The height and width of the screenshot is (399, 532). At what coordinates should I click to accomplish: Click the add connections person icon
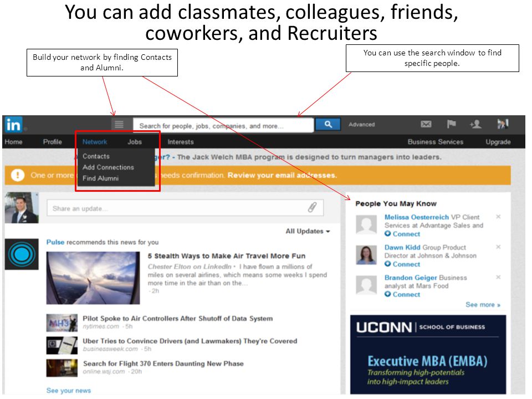point(475,124)
